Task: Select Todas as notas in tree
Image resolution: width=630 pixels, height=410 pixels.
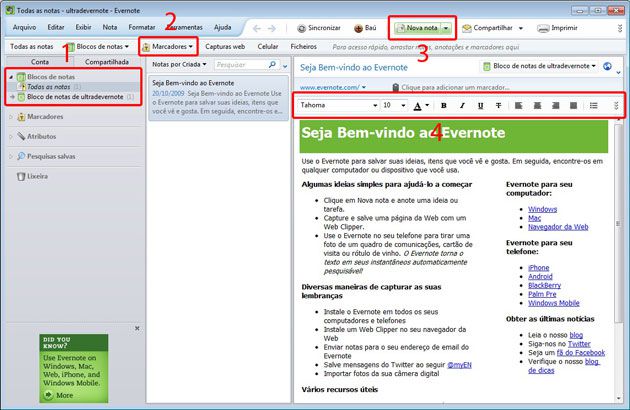Action: tap(49, 86)
